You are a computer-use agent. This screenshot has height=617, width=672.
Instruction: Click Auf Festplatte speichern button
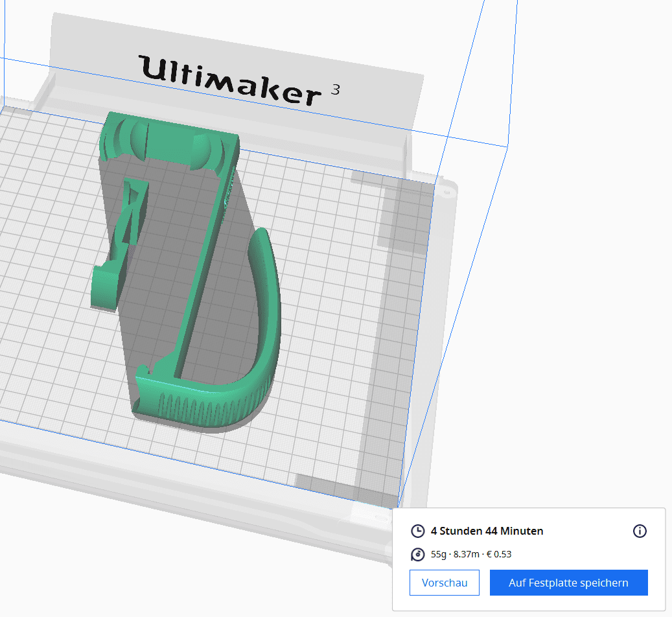569,583
